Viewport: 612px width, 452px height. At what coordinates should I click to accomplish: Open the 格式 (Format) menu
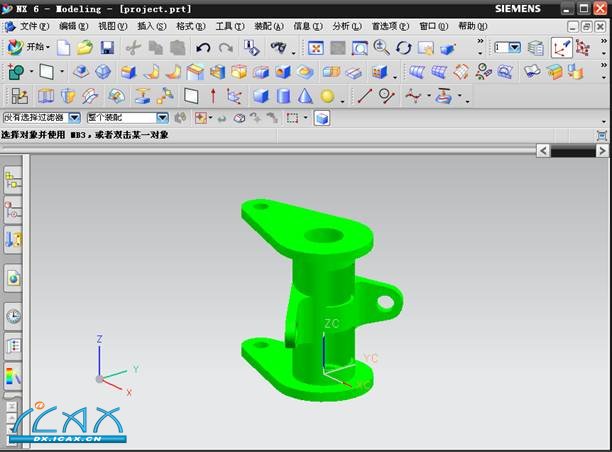[x=191, y=26]
